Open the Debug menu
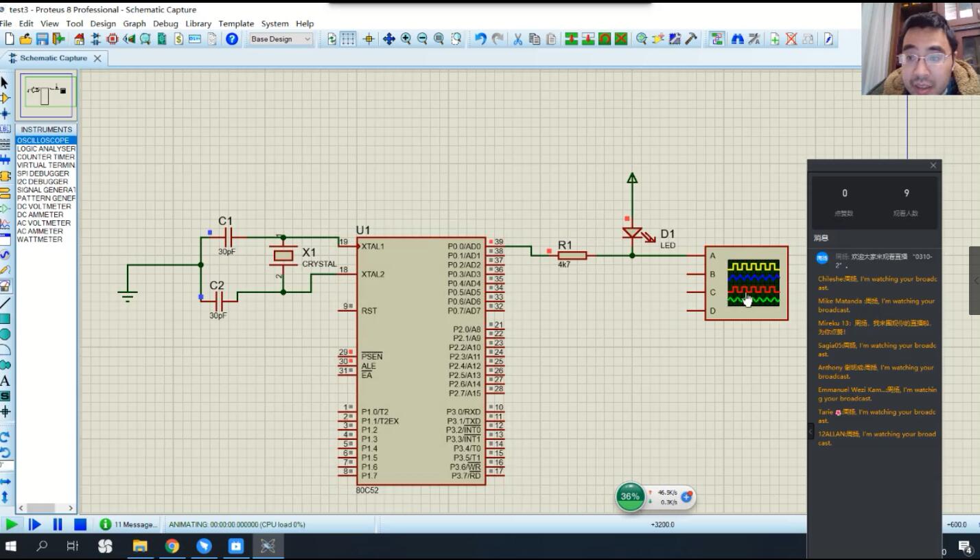980x560 pixels. pos(165,23)
